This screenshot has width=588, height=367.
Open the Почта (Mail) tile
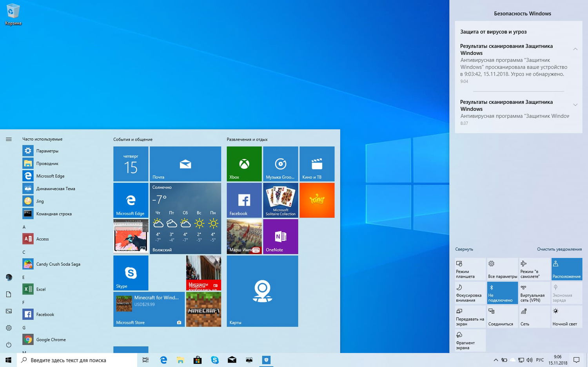pos(185,163)
